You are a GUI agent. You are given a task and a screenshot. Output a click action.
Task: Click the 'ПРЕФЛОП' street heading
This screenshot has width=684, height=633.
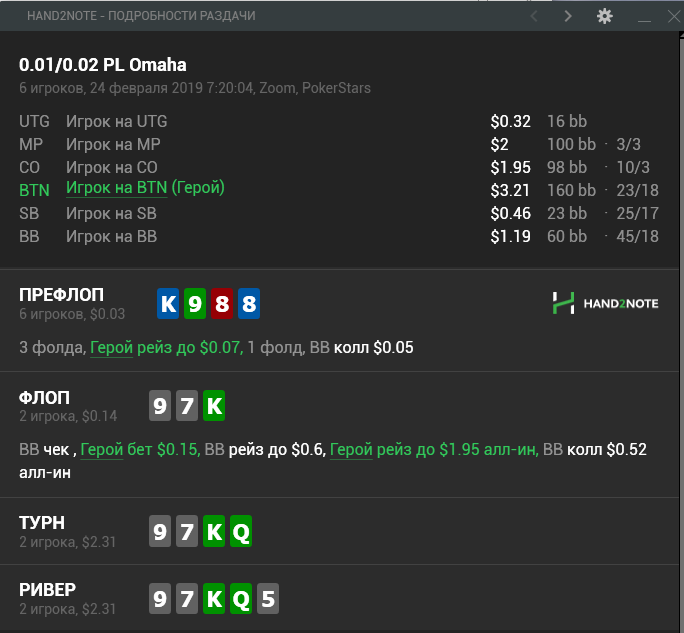tap(62, 295)
